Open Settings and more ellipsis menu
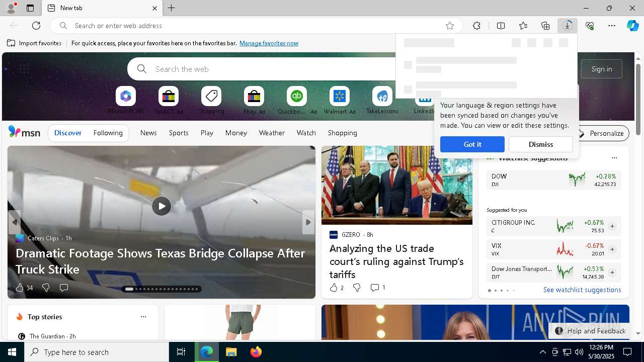This screenshot has width=644, height=362. (612, 26)
